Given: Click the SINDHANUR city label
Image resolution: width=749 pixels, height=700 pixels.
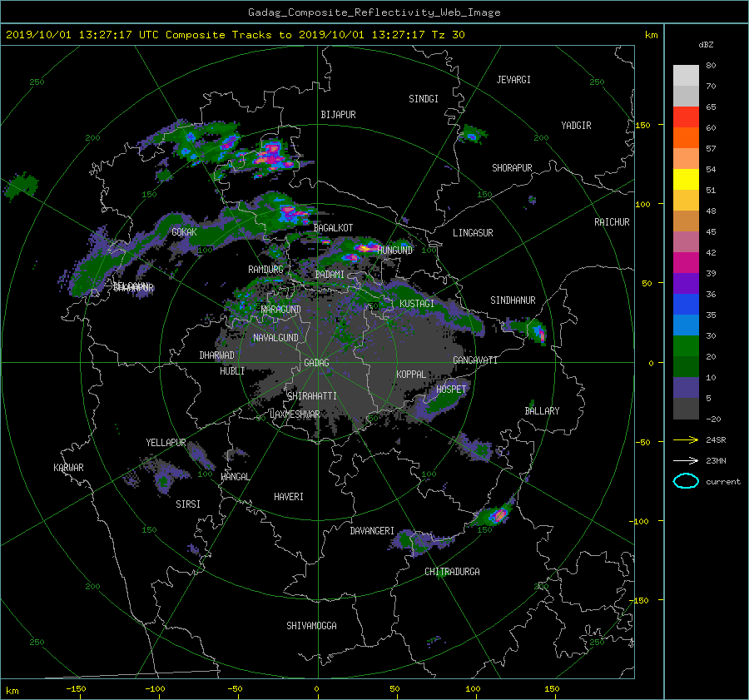Looking at the screenshot, I should (x=513, y=300).
